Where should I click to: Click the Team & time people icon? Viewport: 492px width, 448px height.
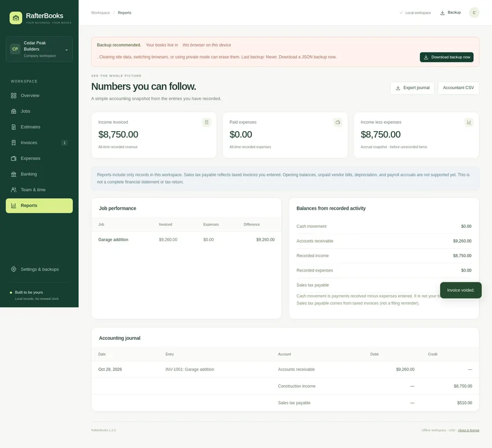click(14, 190)
